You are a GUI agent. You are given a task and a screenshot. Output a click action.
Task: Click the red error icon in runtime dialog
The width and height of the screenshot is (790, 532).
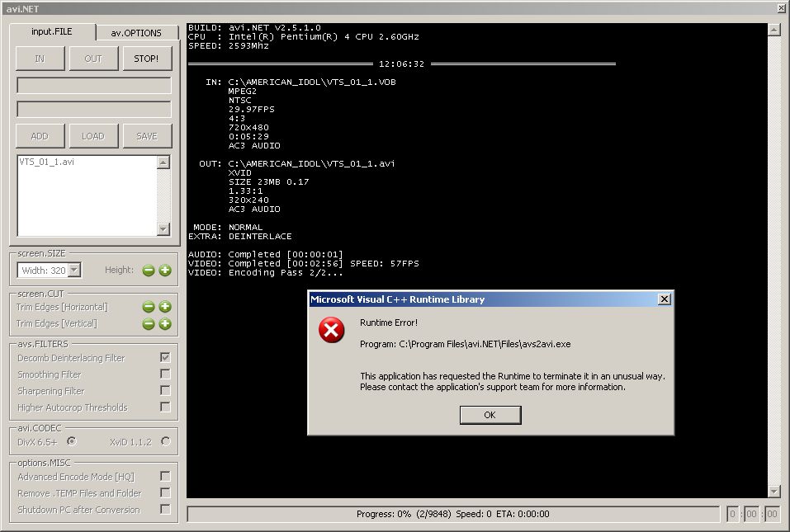coord(332,330)
